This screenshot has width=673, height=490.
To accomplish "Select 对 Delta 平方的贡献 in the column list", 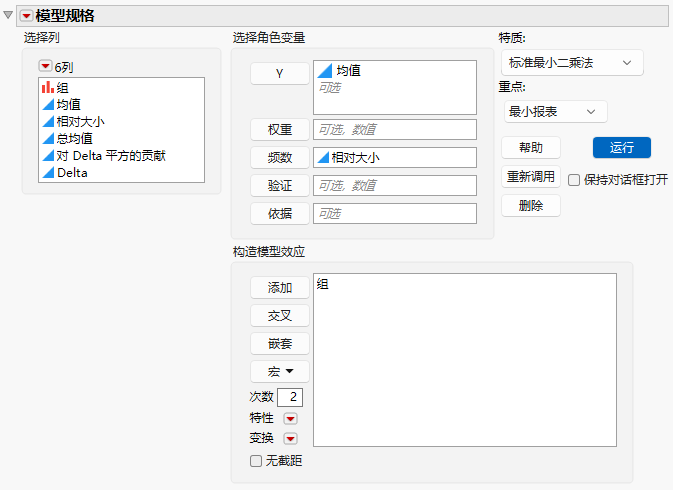I will tap(111, 156).
